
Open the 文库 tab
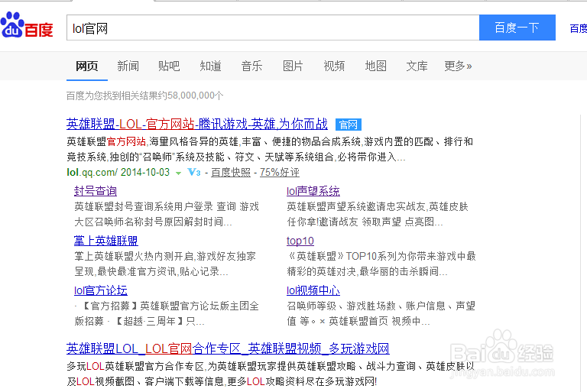pyautogui.click(x=417, y=66)
